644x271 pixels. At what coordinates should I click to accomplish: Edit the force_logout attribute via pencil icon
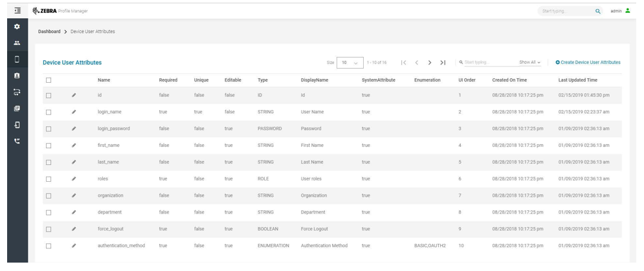click(x=74, y=229)
